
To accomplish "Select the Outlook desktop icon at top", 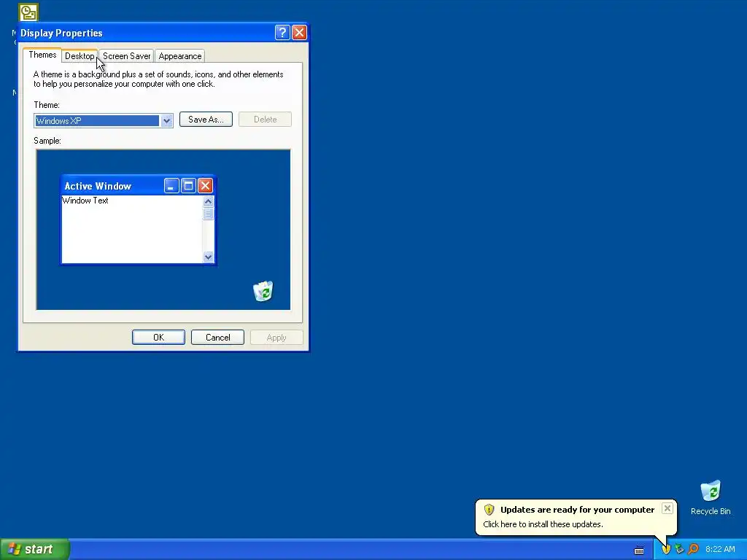I will click(x=28, y=12).
